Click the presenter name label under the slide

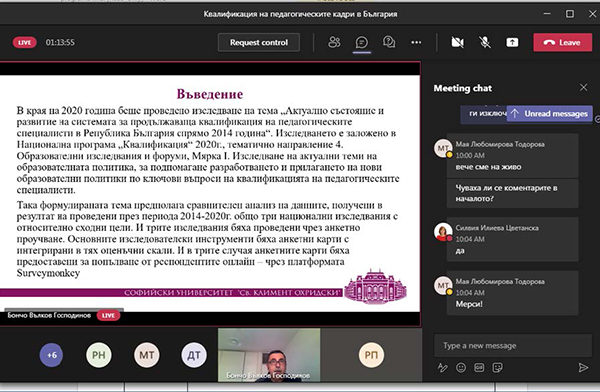pos(49,315)
